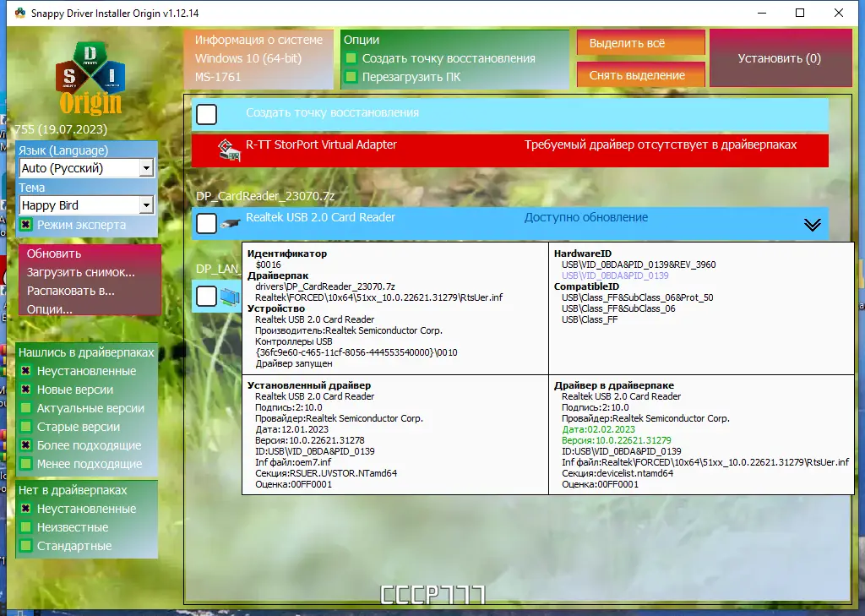Check the 'Создать точку восстановления' row checkbox
The height and width of the screenshot is (616, 865).
pyautogui.click(x=206, y=115)
